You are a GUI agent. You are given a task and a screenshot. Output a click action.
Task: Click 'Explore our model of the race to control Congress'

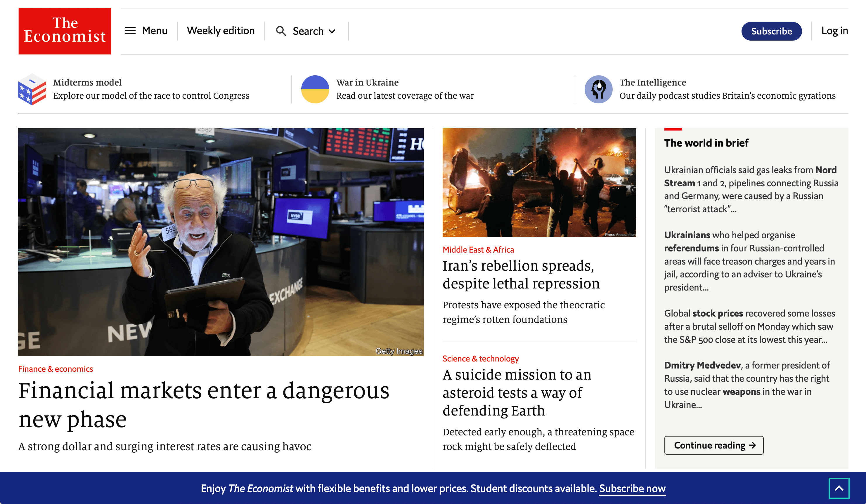(x=151, y=95)
